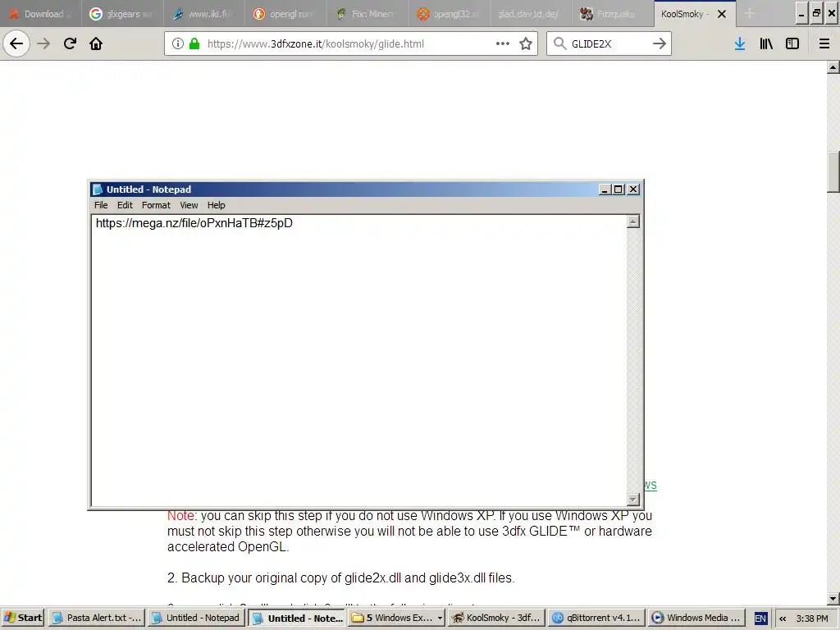Switch to the www.iki.fi tab
Viewport: 840px width, 630px height.
point(204,14)
